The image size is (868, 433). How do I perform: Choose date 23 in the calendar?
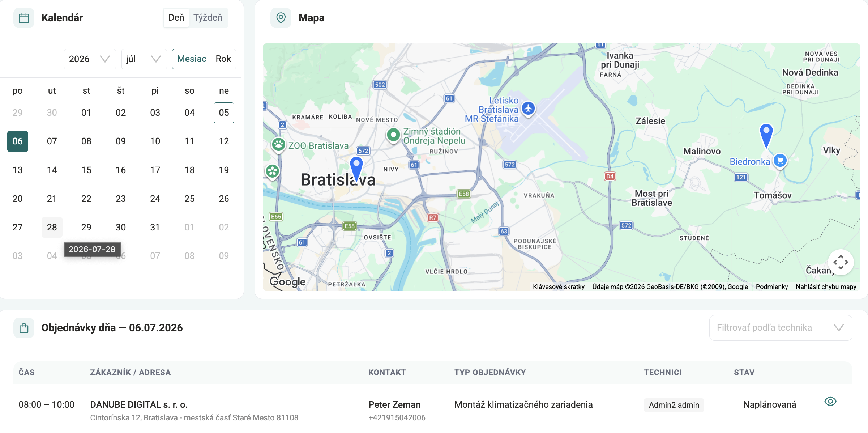[x=121, y=199]
